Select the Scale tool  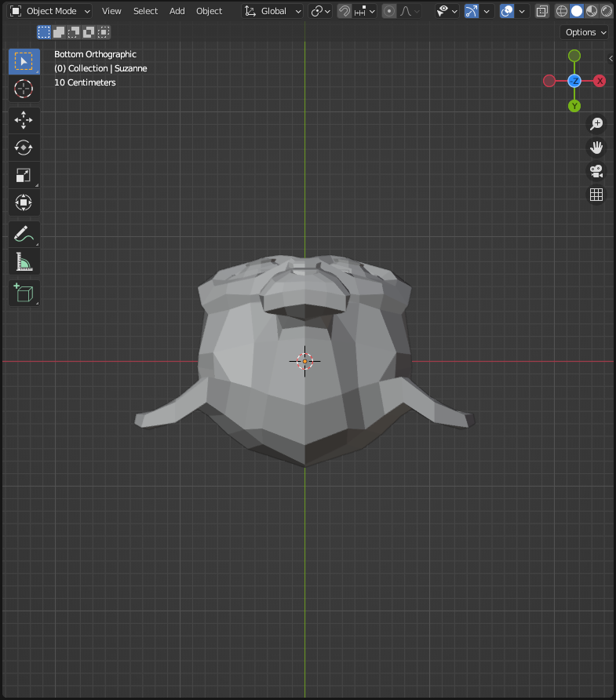[x=24, y=175]
